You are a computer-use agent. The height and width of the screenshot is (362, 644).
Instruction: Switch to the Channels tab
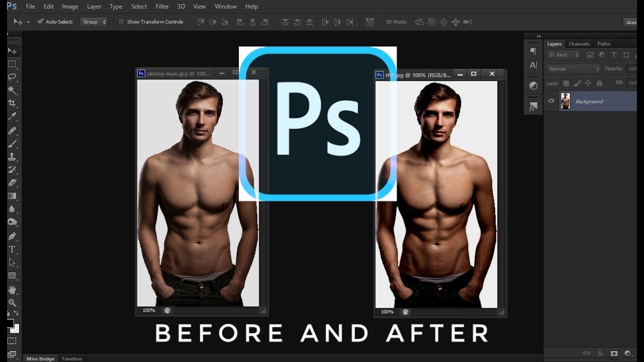pos(579,44)
